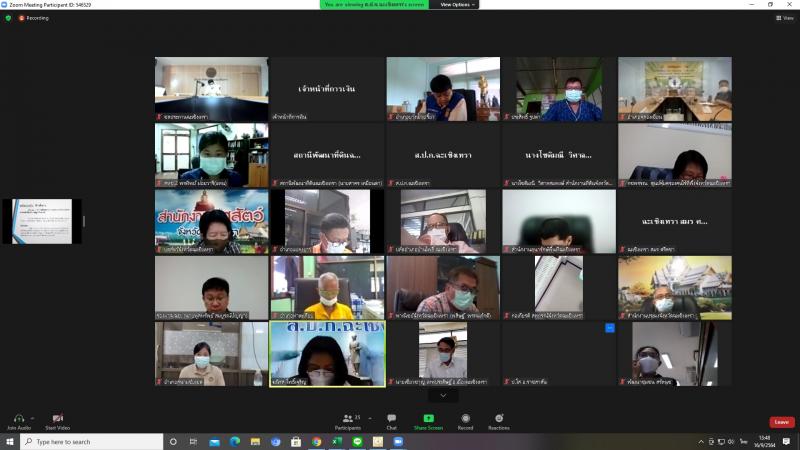Open the Mail app from the taskbar

pos(214,441)
